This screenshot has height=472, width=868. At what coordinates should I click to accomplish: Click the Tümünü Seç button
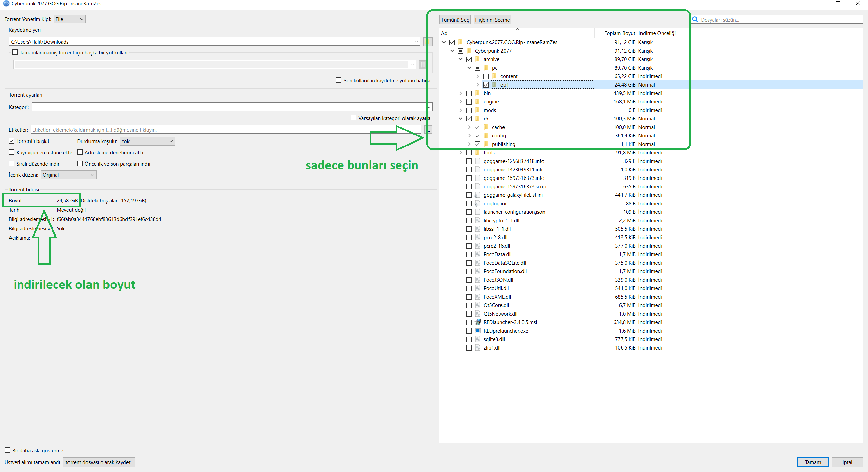[455, 20]
